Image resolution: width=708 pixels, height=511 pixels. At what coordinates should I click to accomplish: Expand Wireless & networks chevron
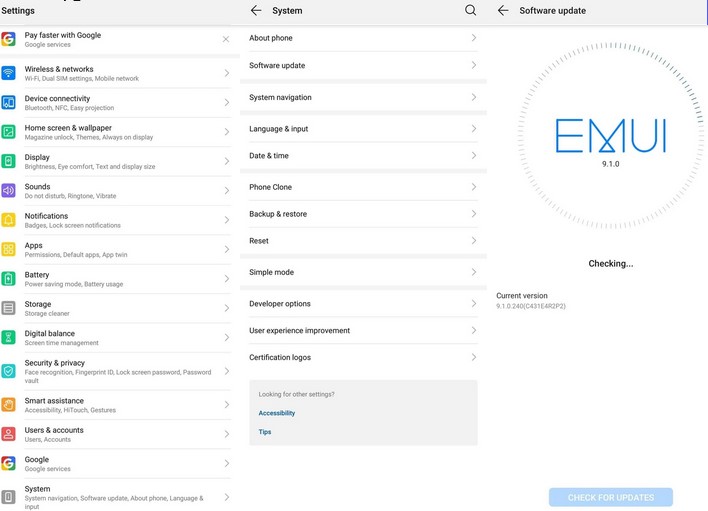pos(227,73)
